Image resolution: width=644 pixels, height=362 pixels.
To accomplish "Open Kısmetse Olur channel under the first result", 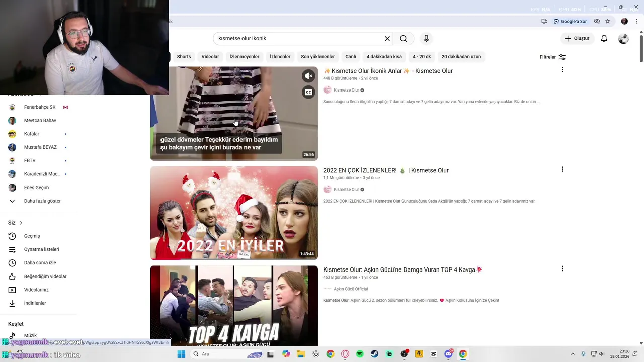I will click(x=346, y=90).
